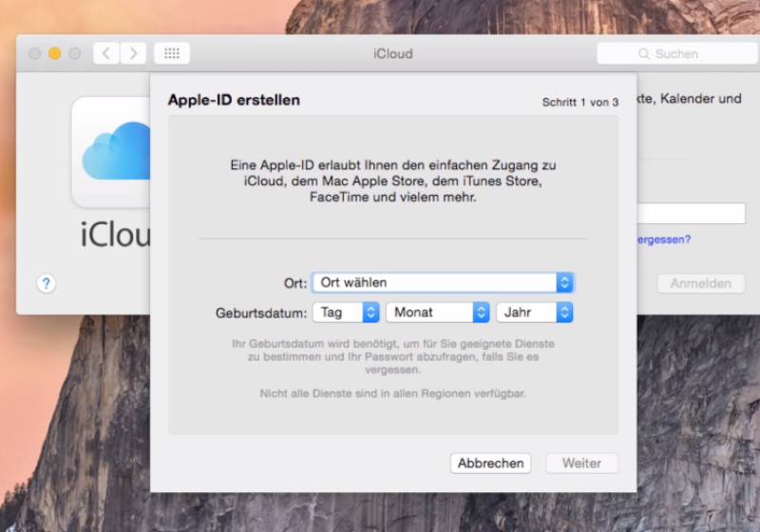
Task: Click the forward navigation arrow
Action: coord(134,53)
